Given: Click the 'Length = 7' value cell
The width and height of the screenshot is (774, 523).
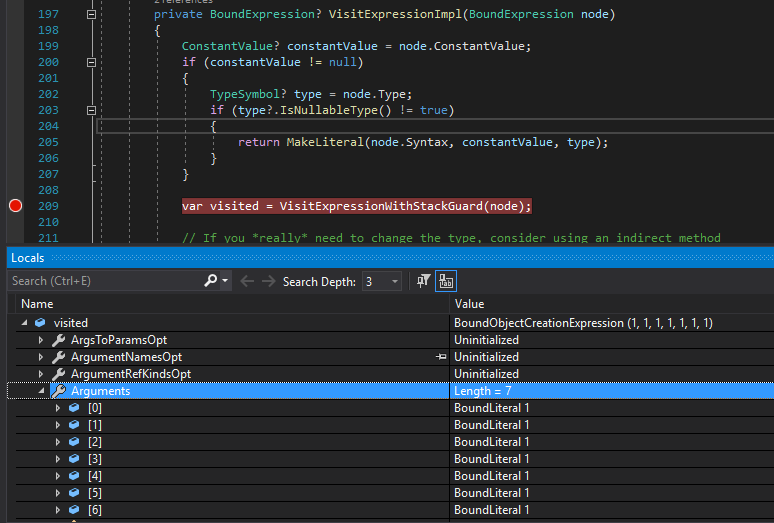Looking at the screenshot, I should pyautogui.click(x=482, y=391).
